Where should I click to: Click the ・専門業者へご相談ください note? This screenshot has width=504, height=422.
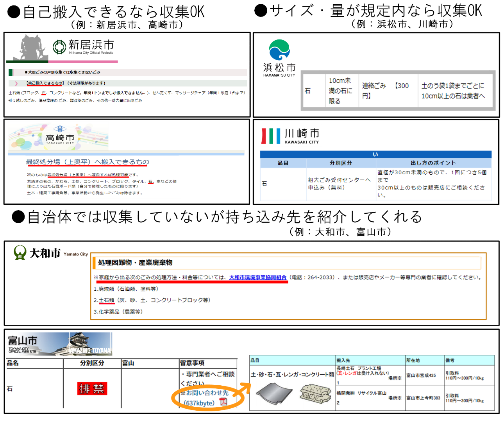[208, 379]
